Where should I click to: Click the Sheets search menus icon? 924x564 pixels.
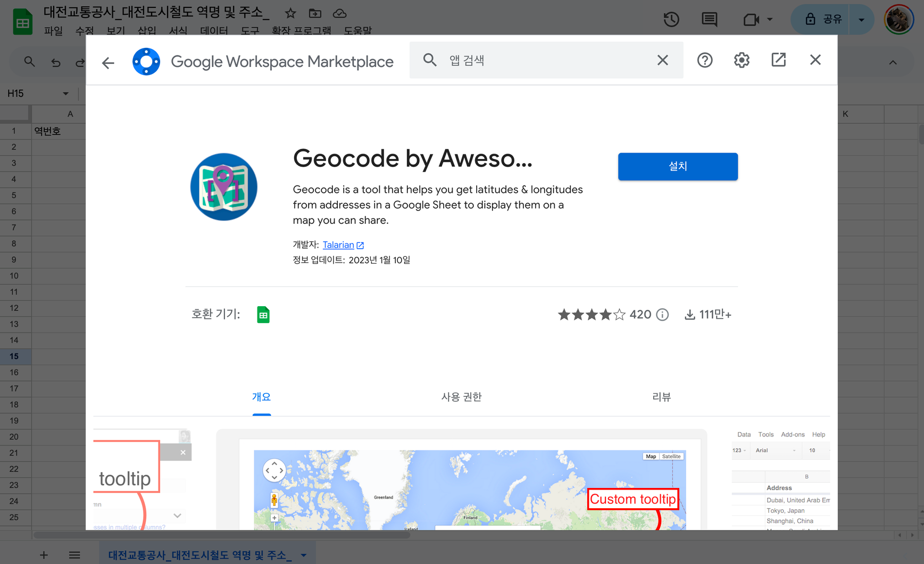click(x=29, y=62)
